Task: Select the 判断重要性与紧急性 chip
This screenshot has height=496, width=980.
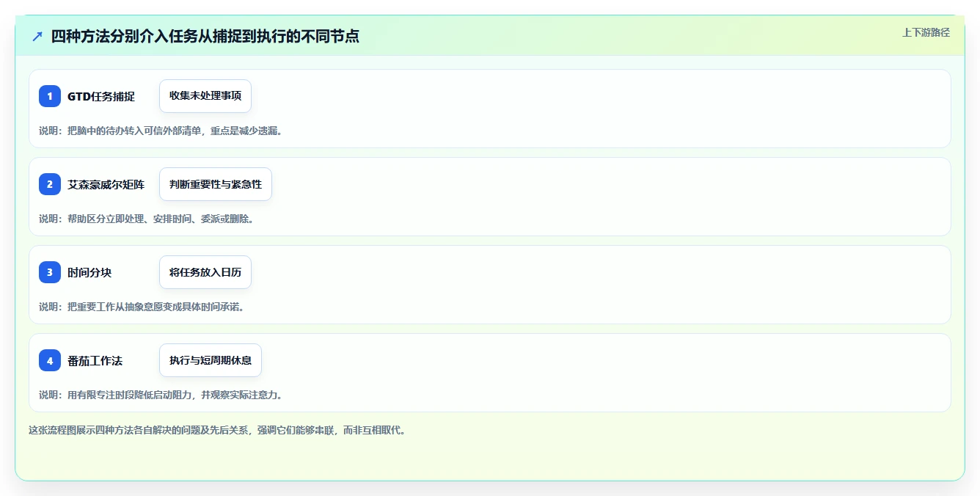Action: (216, 184)
